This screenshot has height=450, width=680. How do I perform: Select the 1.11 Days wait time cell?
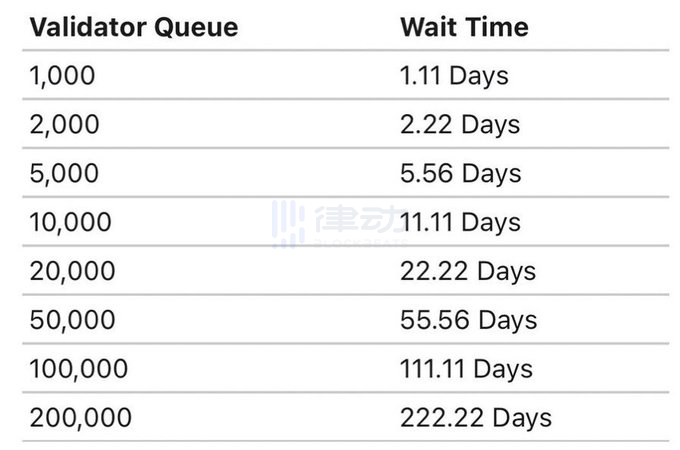pyautogui.click(x=454, y=75)
